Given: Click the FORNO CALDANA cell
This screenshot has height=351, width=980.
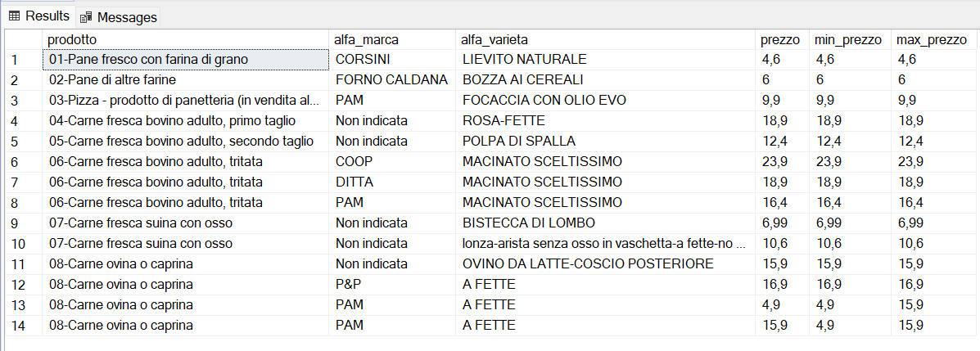Looking at the screenshot, I should tap(391, 79).
